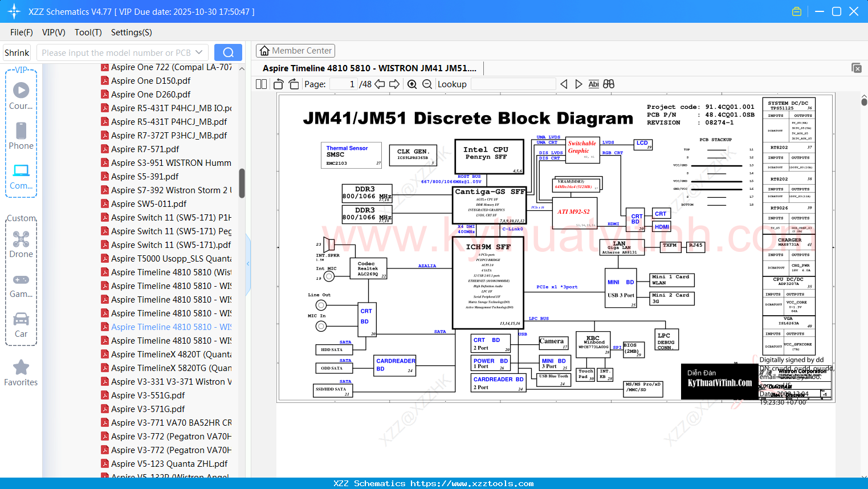
Task: Select the Aspire Timeline 4810 5810 document tab
Action: pos(369,68)
